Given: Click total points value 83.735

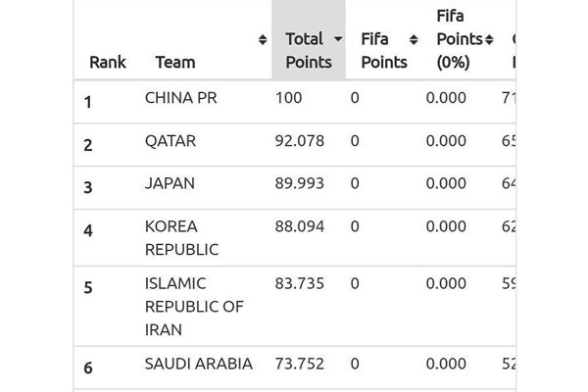Looking at the screenshot, I should click(300, 283).
